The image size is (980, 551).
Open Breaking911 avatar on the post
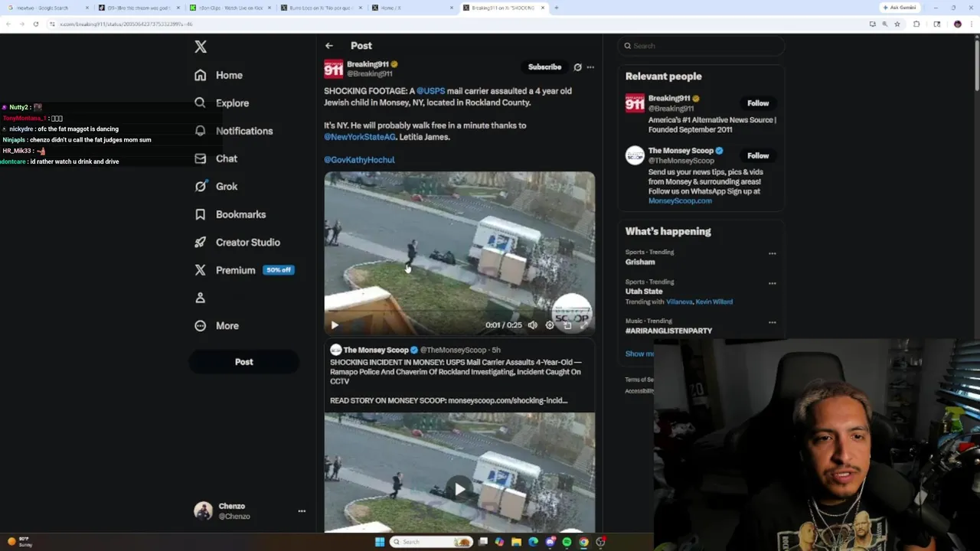(333, 69)
